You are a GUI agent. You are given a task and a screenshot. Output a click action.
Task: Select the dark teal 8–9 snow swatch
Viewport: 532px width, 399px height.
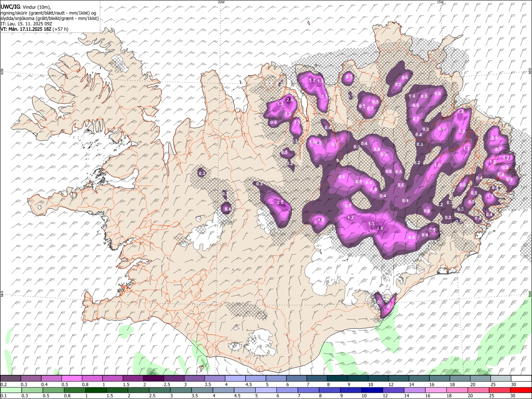point(337,378)
